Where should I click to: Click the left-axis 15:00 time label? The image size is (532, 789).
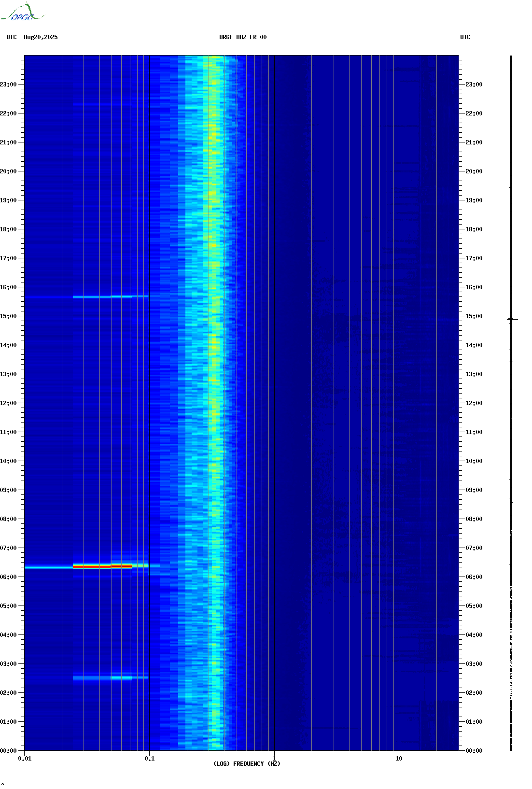click(8, 316)
